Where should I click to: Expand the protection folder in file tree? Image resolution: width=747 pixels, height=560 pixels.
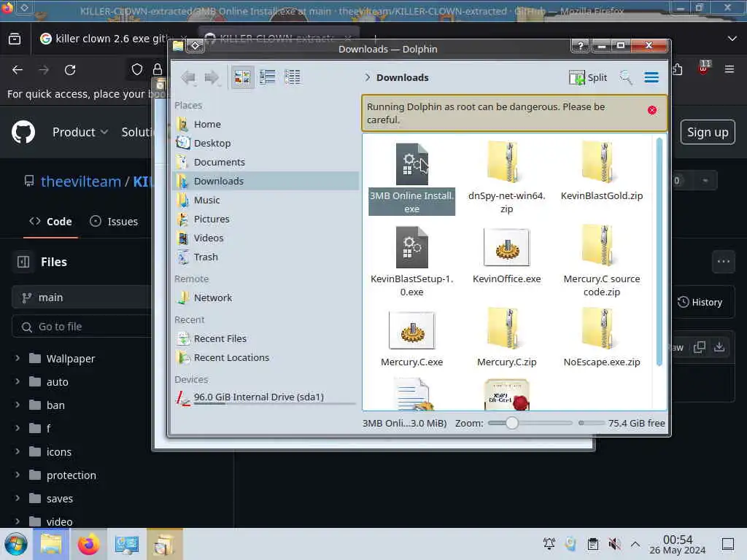tap(18, 474)
